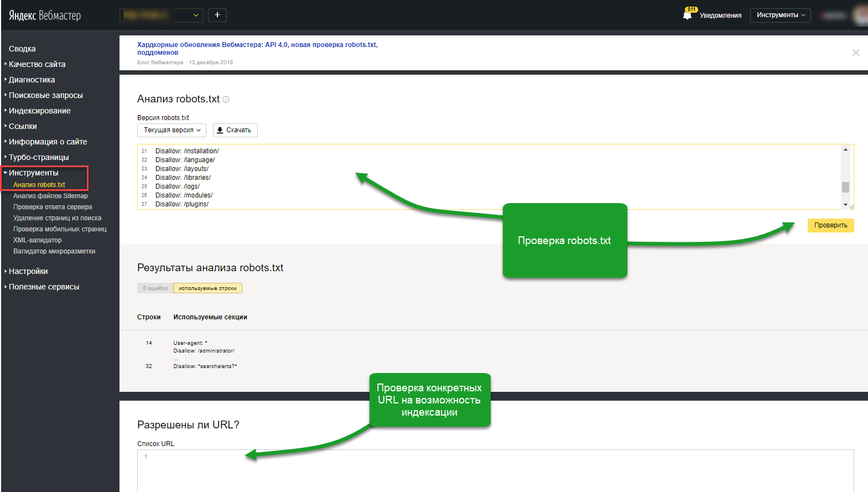Expand Турбо-страницы section

point(39,157)
